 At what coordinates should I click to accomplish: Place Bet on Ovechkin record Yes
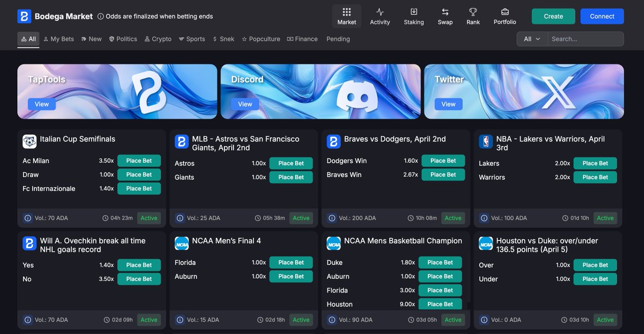(x=139, y=265)
